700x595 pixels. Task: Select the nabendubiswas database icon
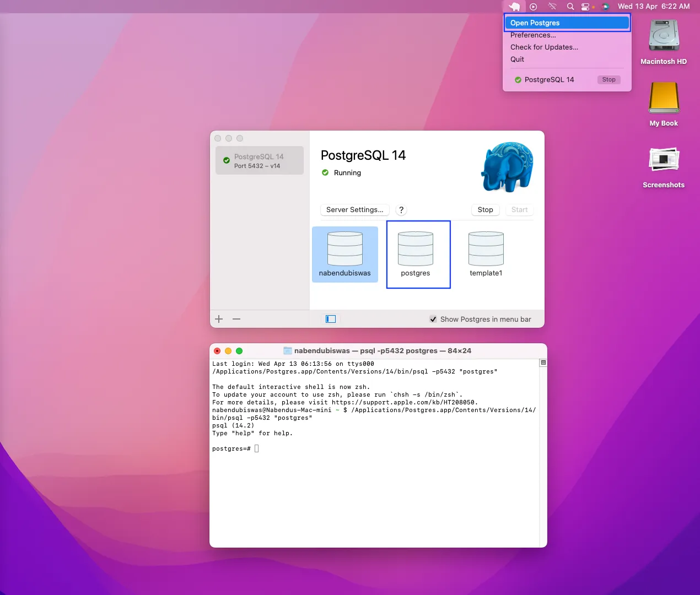click(x=345, y=254)
